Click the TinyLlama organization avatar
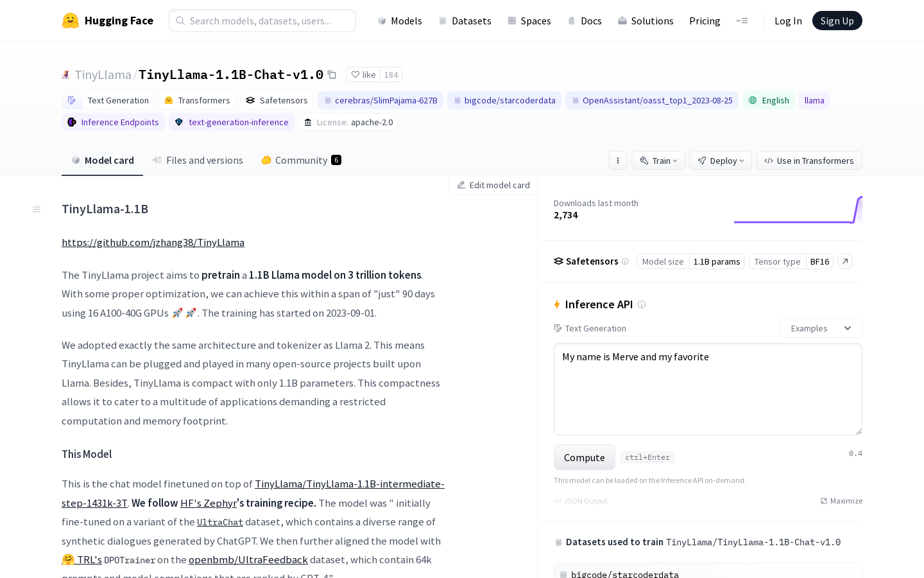The width and height of the screenshot is (924, 578). [x=66, y=74]
